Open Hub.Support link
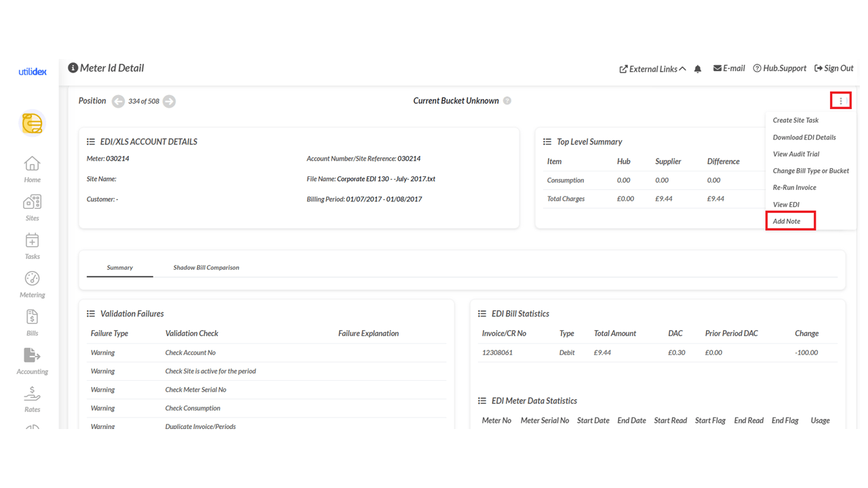This screenshot has height=488, width=868. (780, 68)
